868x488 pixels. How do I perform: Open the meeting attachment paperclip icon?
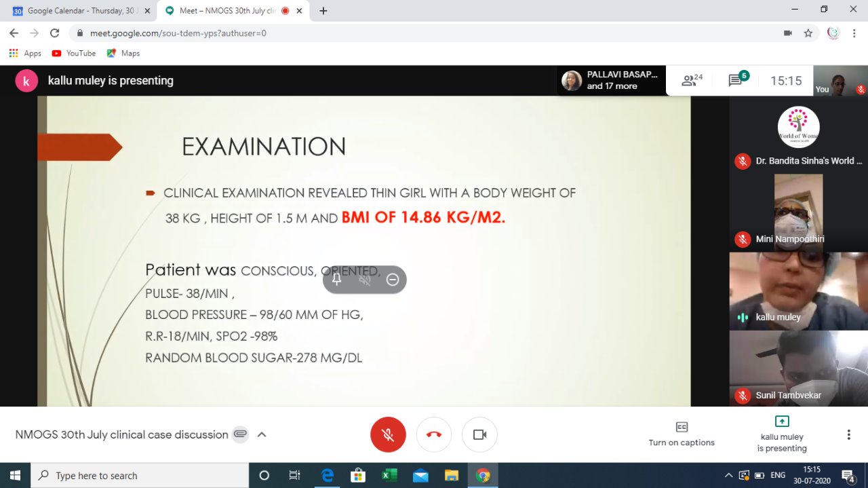pyautogui.click(x=240, y=434)
